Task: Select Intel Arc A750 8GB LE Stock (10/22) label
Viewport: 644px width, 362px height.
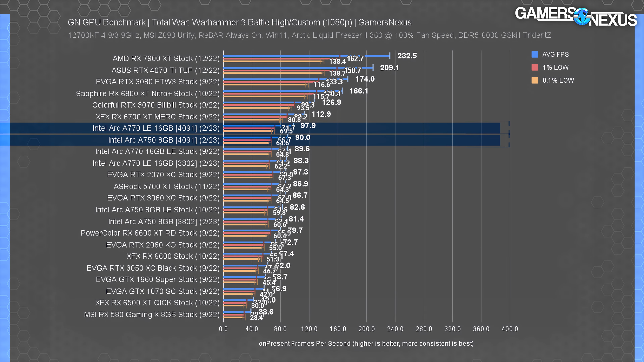Action: (157, 210)
